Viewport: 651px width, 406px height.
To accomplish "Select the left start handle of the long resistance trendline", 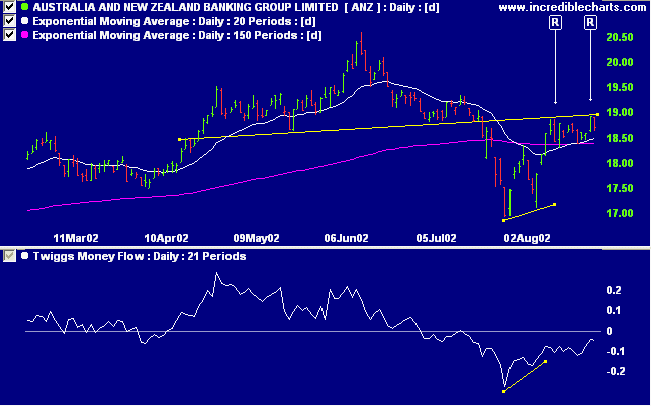I will click(x=179, y=139).
